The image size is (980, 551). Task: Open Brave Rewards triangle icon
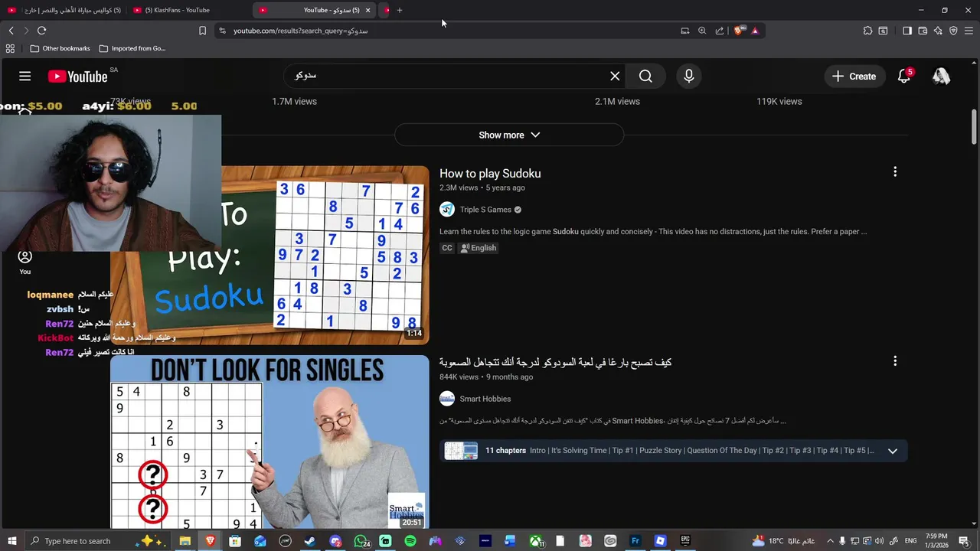pos(755,31)
